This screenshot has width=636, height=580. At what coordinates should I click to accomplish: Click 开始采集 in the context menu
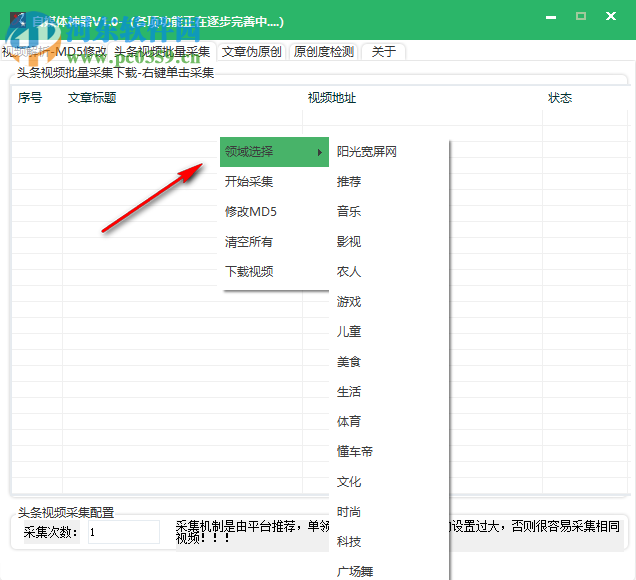pyautogui.click(x=274, y=182)
